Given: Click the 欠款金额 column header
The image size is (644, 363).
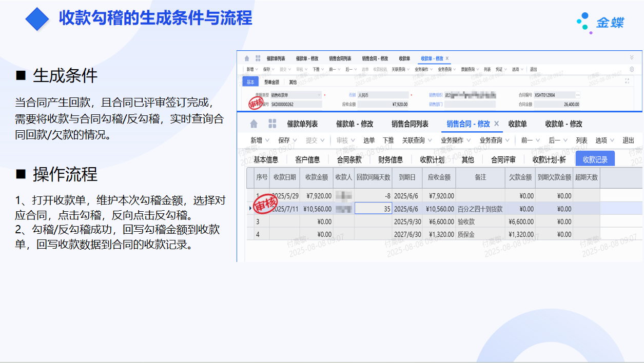Looking at the screenshot, I should 520,177.
